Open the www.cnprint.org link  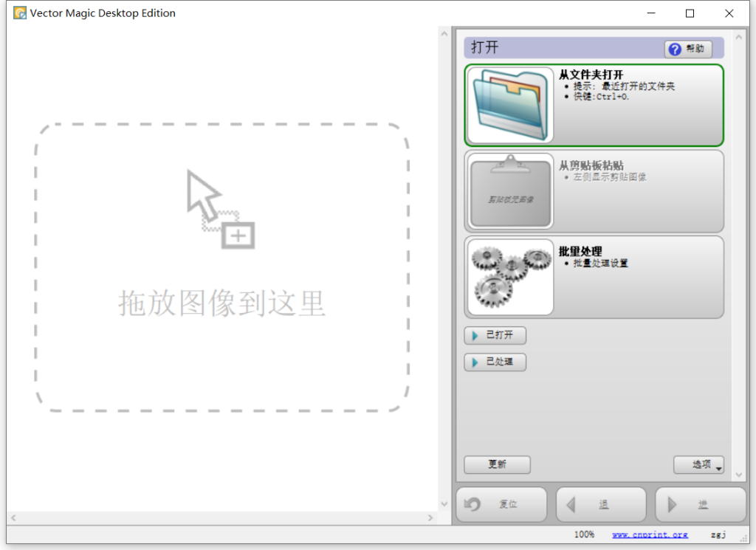(650, 534)
